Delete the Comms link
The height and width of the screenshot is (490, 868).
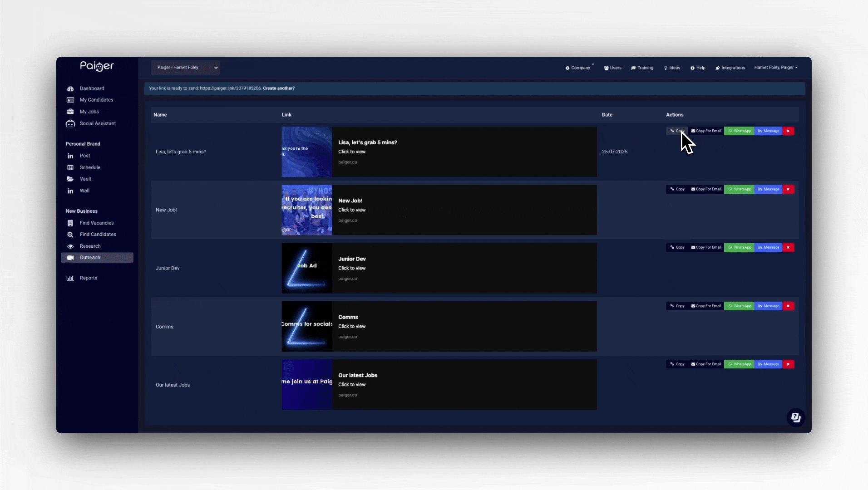(788, 306)
